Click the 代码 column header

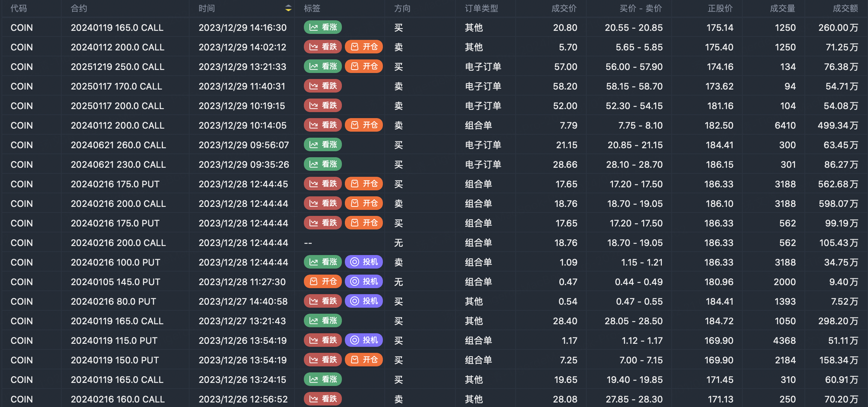19,8
